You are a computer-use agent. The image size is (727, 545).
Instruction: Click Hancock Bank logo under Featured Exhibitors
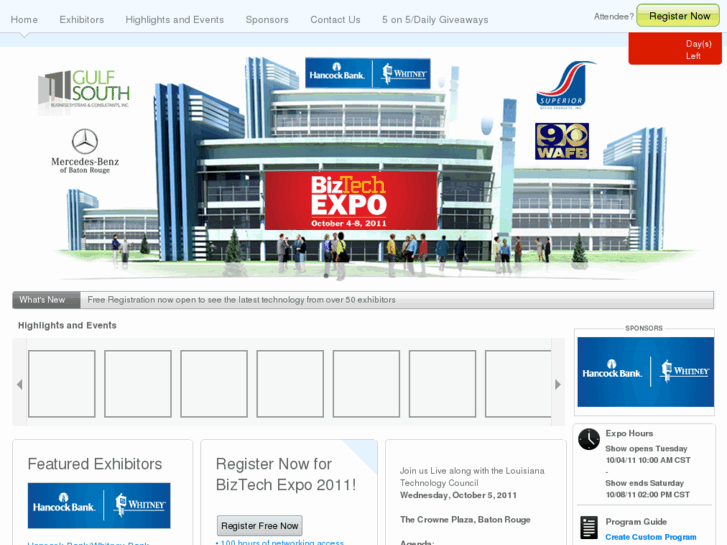(99, 506)
